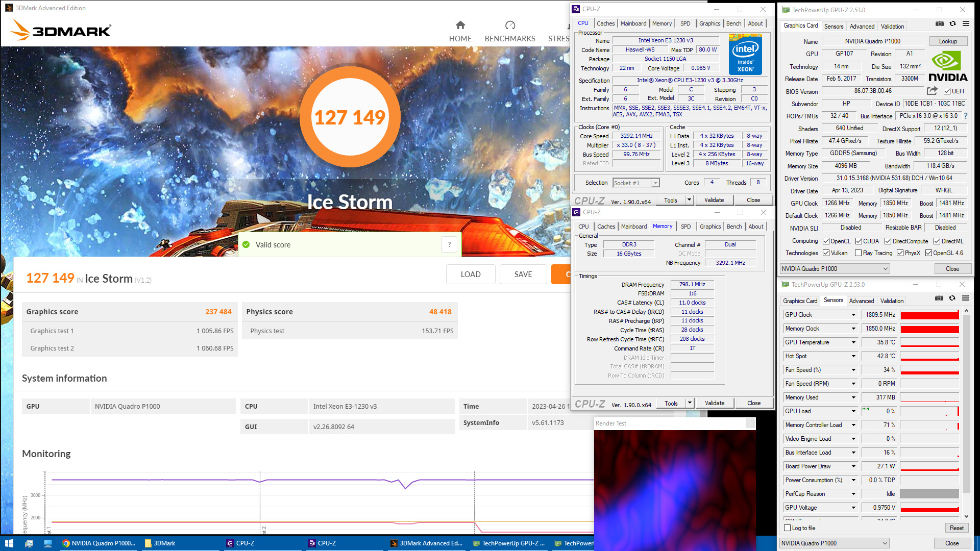Open the Fan Speed (%) sensor dropdown
Viewport: 980px width, 551px height.
pyautogui.click(x=853, y=370)
